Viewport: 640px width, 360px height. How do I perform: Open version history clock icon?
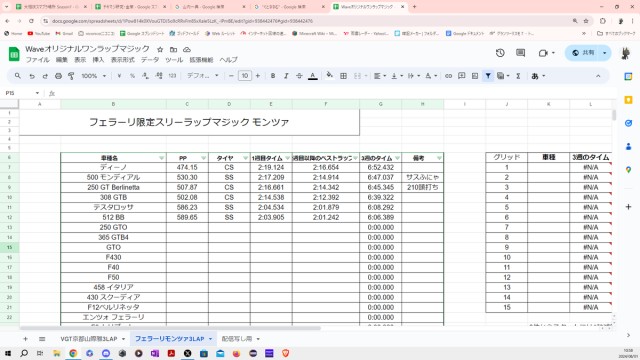(500, 53)
